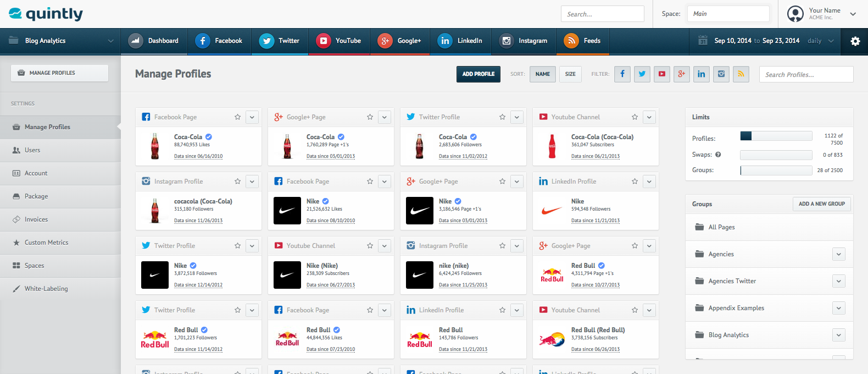This screenshot has height=374, width=868.
Task: Star the Coca-Cola Google+ Page profile
Action: (370, 117)
